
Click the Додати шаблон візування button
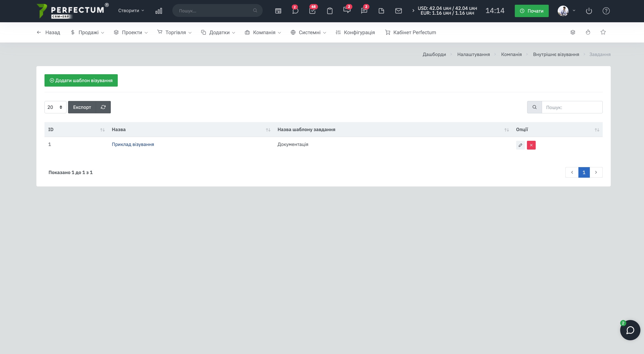click(x=81, y=80)
